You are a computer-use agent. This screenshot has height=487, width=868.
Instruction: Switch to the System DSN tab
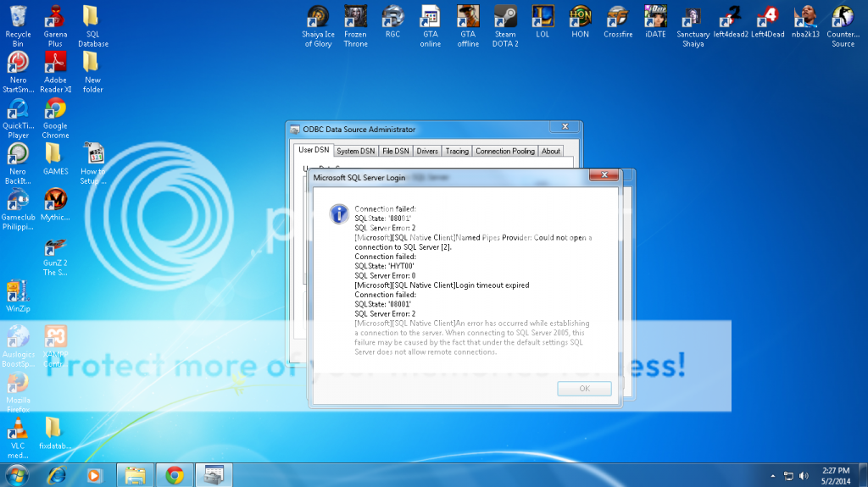[x=355, y=151]
